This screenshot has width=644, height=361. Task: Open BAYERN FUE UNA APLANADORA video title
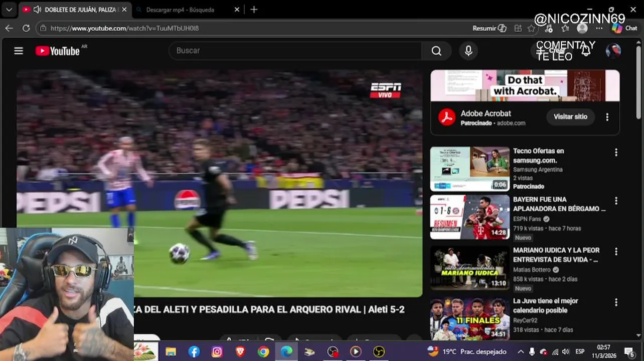tap(559, 204)
